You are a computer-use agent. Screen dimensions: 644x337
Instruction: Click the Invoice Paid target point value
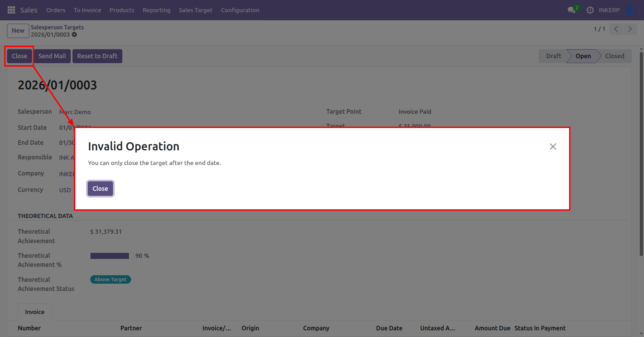[x=415, y=112]
